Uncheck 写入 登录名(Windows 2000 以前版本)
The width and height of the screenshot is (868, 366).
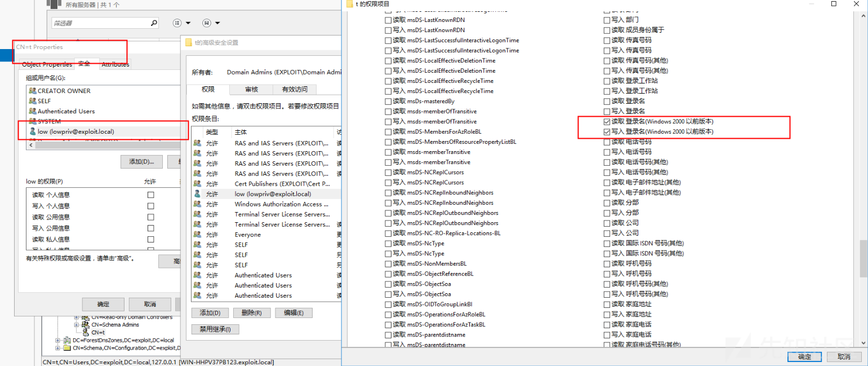(607, 131)
